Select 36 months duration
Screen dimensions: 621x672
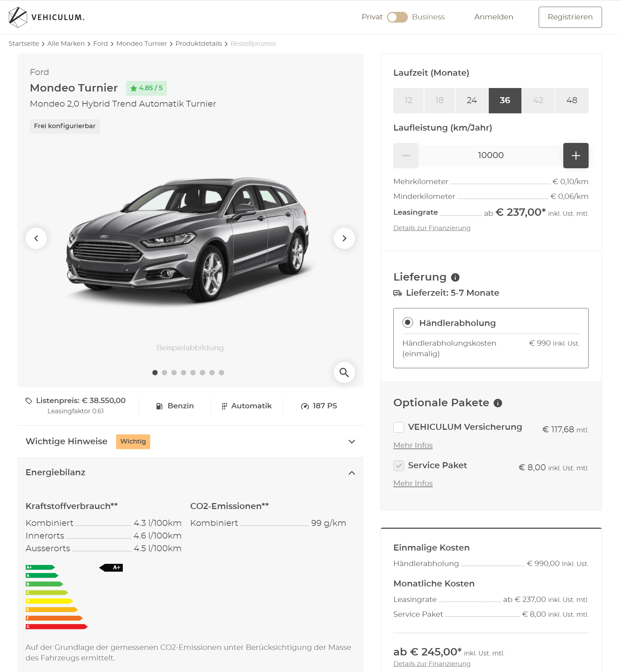pyautogui.click(x=505, y=101)
